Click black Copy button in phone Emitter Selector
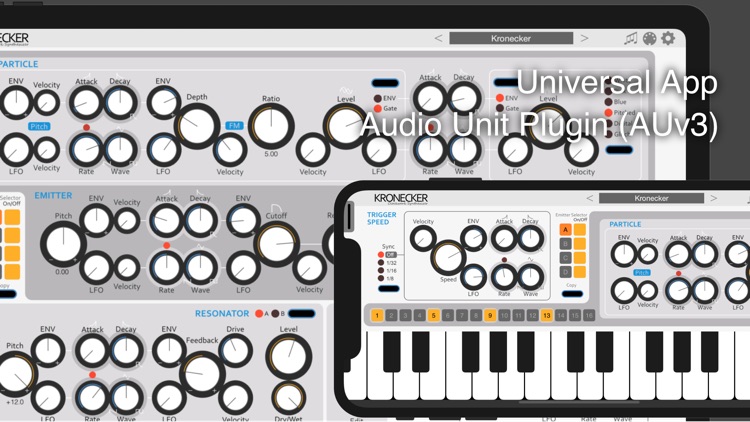 click(572, 294)
